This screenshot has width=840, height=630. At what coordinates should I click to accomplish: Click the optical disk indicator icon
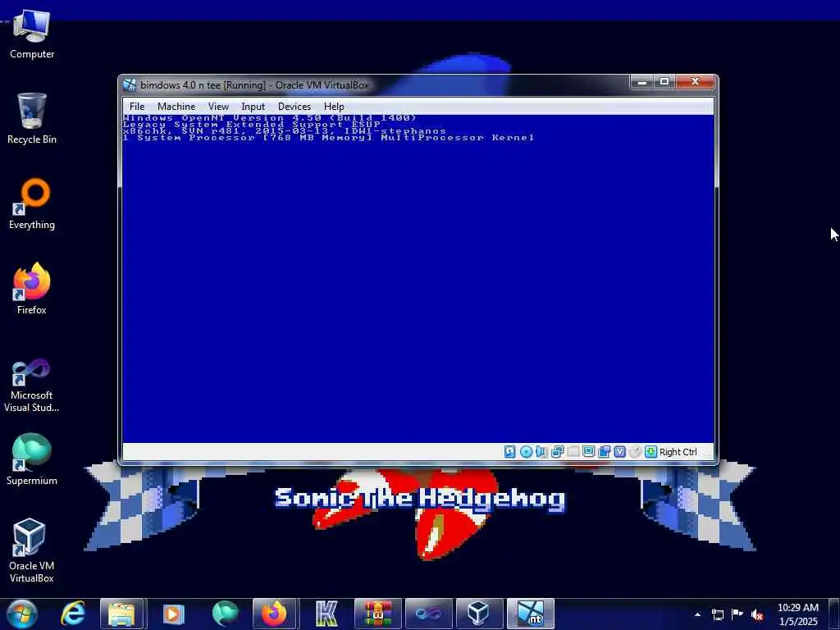[526, 452]
